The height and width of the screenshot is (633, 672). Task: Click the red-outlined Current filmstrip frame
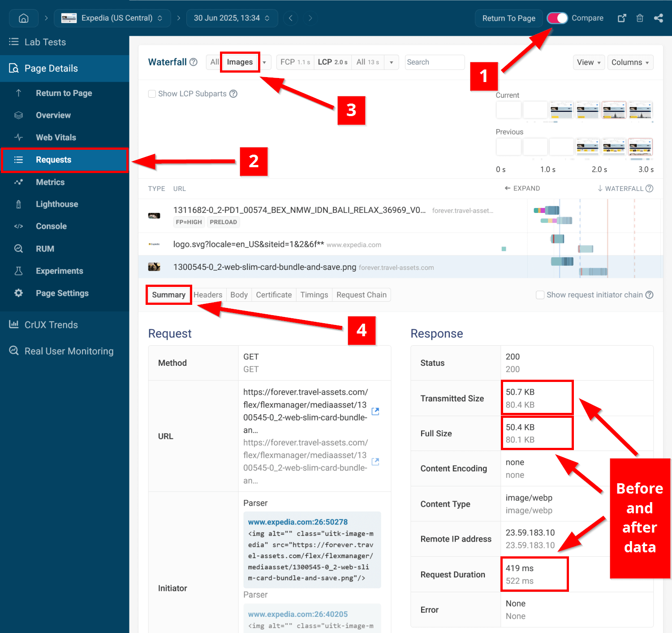614,110
